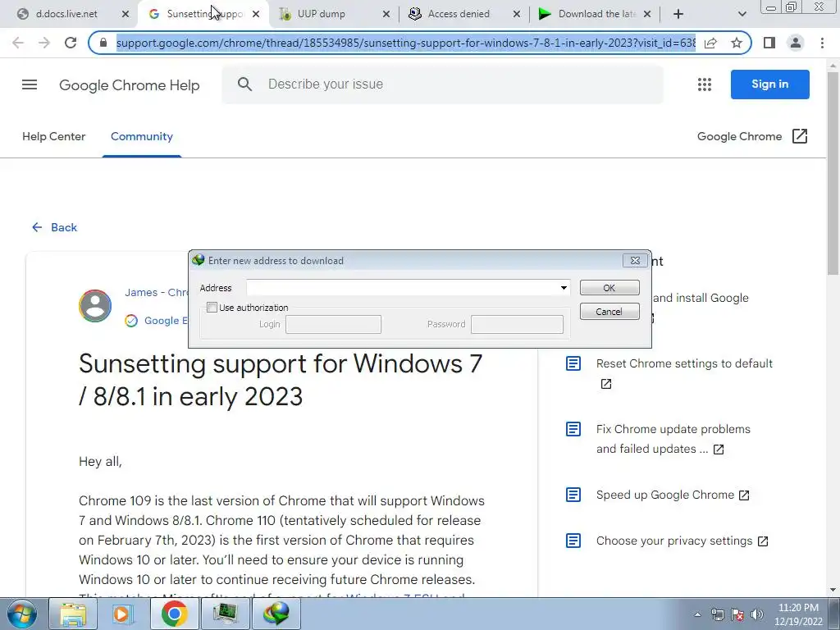Image resolution: width=840 pixels, height=630 pixels.
Task: Click the search magnifier icon
Action: 244,84
